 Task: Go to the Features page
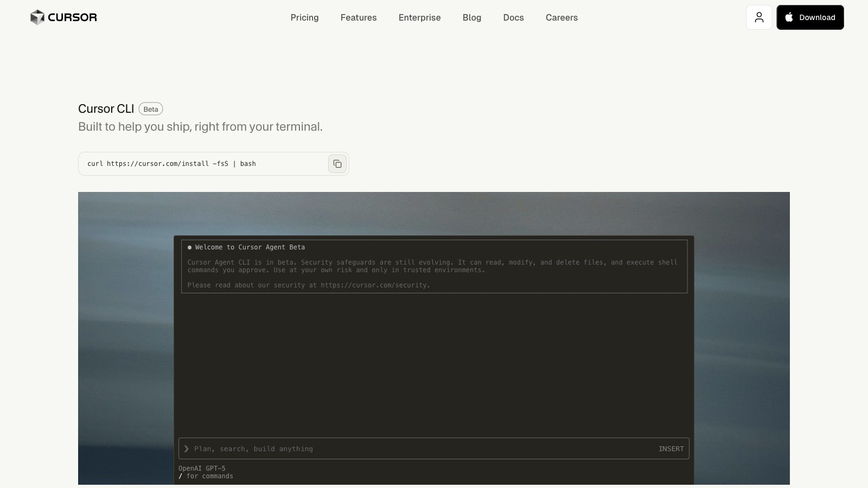358,17
